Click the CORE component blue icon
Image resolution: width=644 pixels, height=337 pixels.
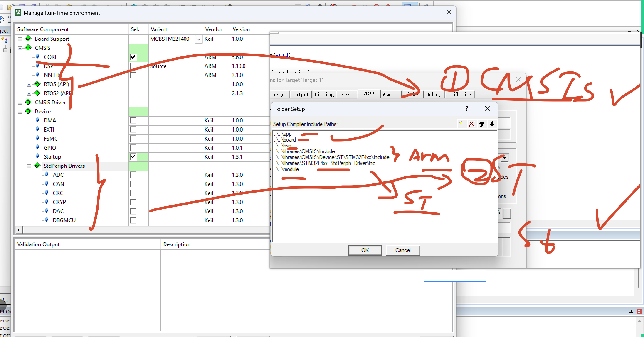(37, 56)
